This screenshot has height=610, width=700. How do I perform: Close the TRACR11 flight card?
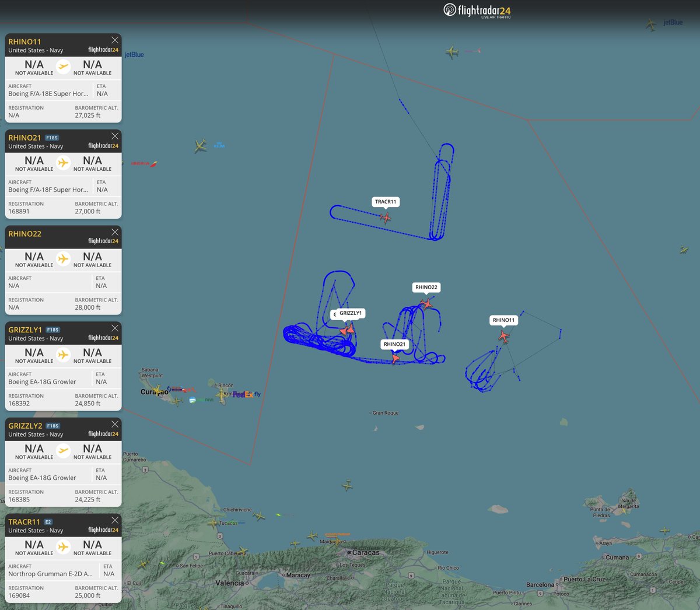click(x=115, y=520)
